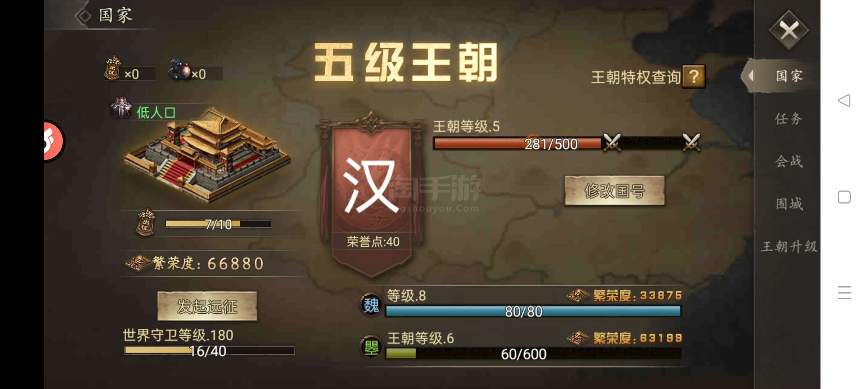868x389 pixels.
Task: Select the 围城 tab
Action: pos(789,204)
